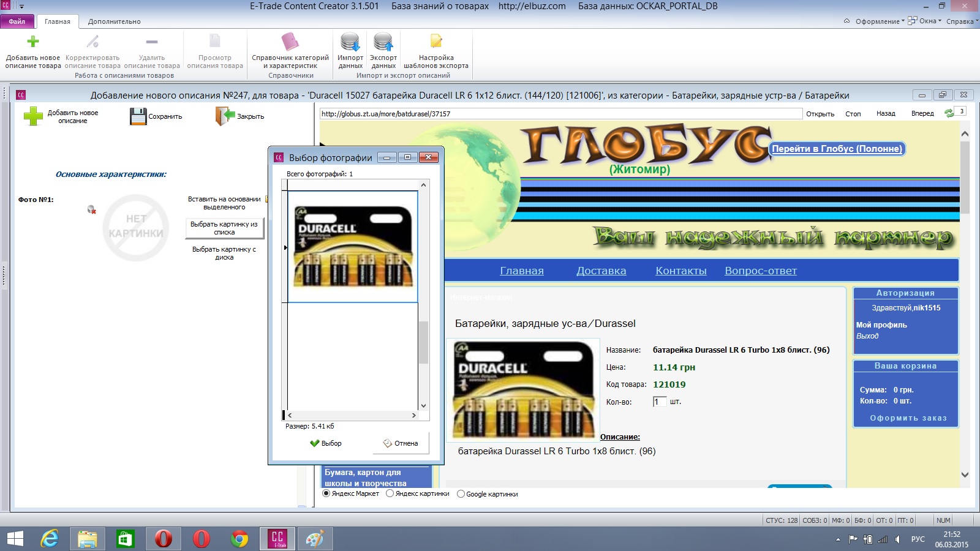The image size is (980, 551).
Task: Click Выбрать картинку из списка
Action: (224, 228)
